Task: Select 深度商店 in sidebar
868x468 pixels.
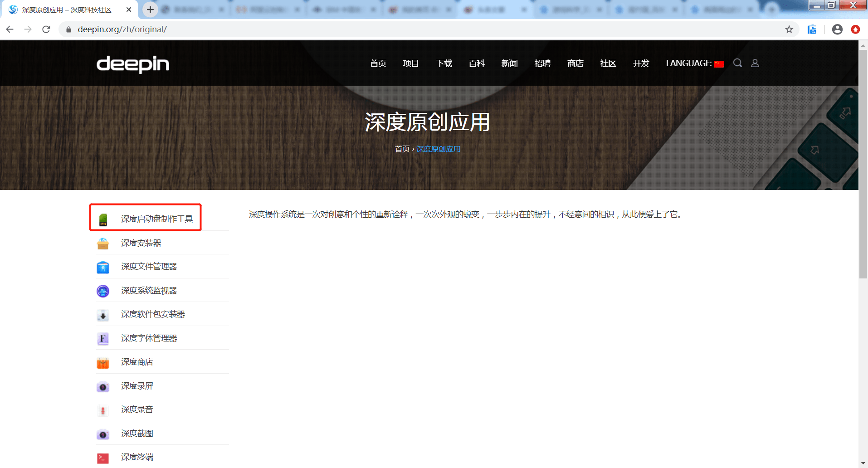Action: coord(137,362)
